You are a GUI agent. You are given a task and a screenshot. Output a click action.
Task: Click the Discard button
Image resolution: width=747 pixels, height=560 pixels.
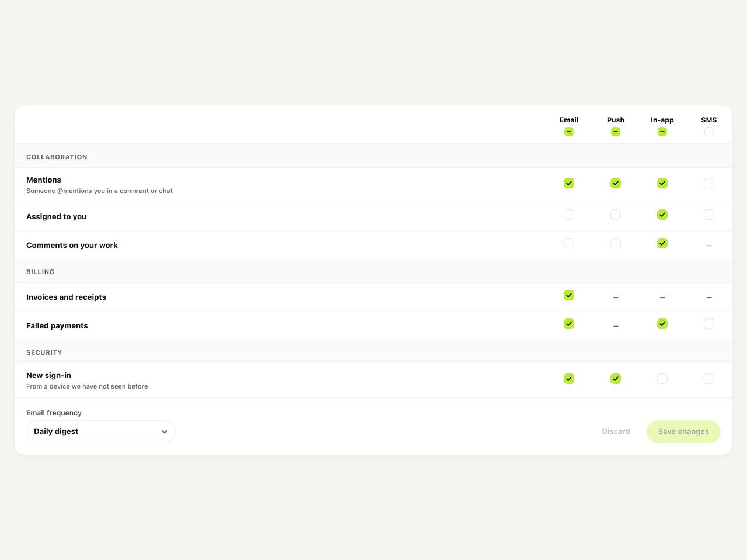tap(616, 432)
